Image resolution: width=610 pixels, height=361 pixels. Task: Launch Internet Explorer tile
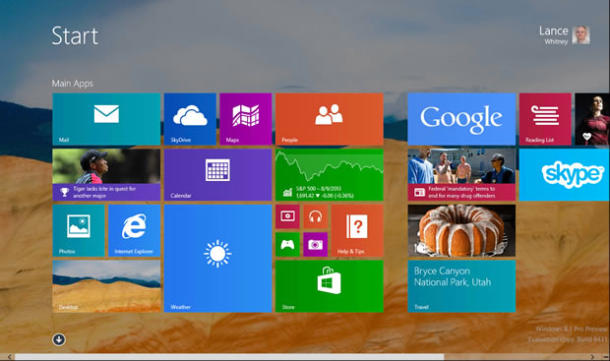click(134, 231)
